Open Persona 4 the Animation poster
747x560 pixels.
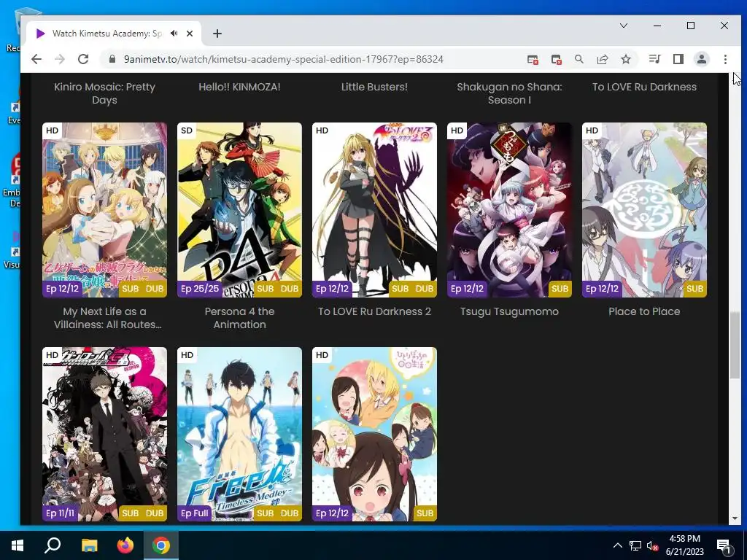coord(239,210)
